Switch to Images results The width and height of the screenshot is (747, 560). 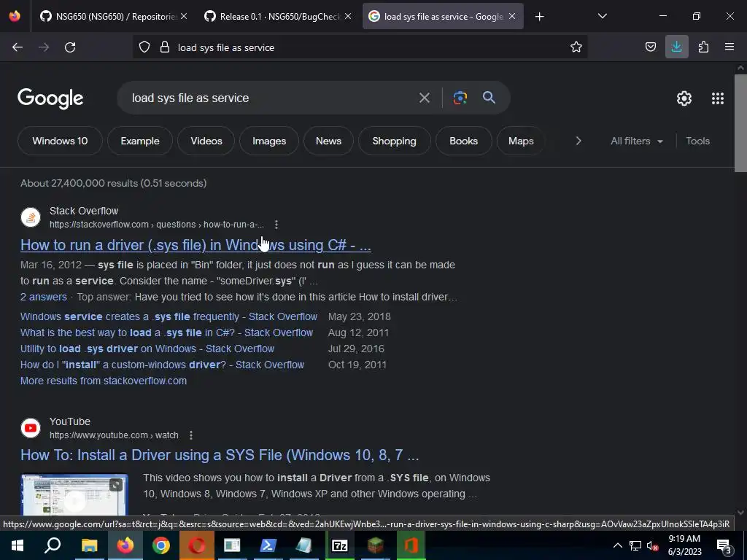[x=269, y=141]
